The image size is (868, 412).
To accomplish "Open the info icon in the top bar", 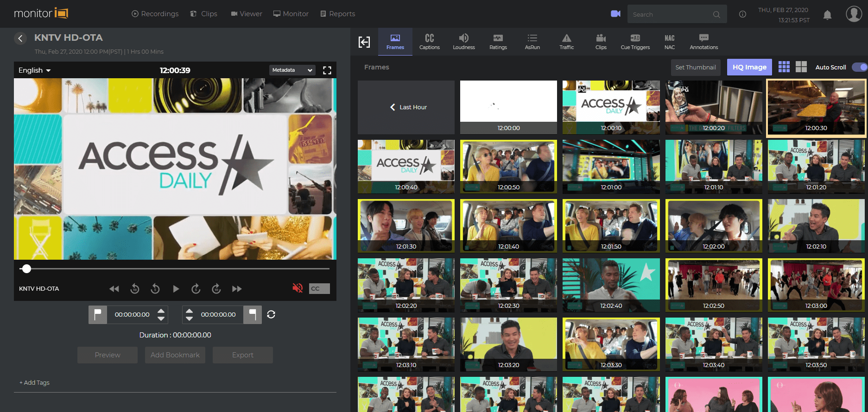I will (x=742, y=14).
